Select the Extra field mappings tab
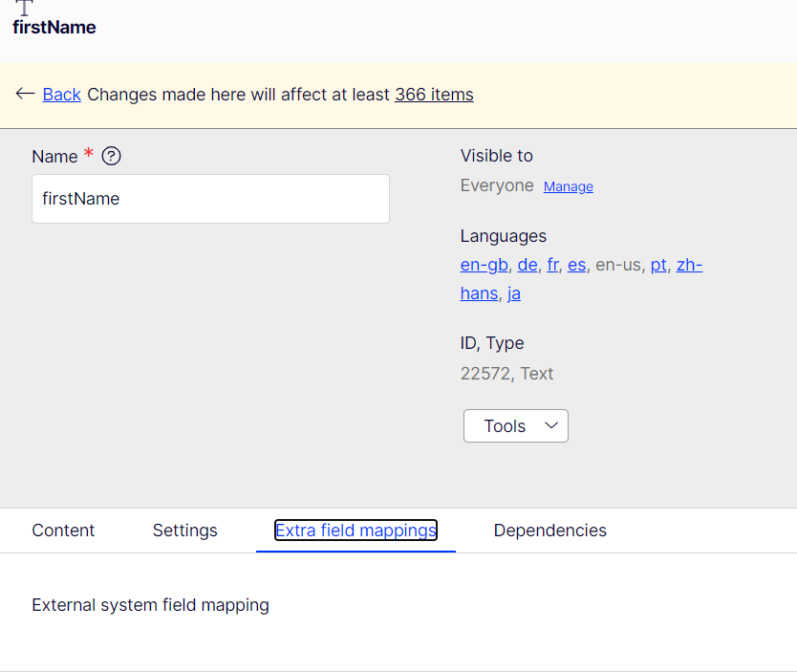797x672 pixels. click(x=355, y=531)
